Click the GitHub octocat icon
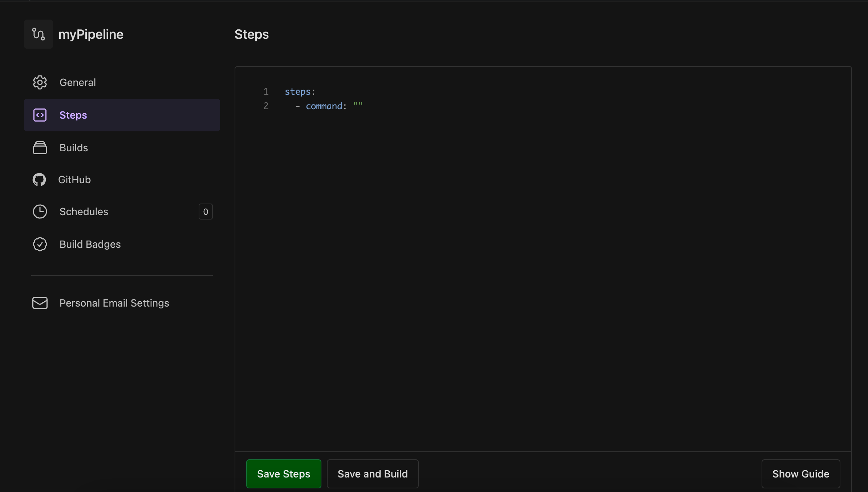 coord(39,179)
